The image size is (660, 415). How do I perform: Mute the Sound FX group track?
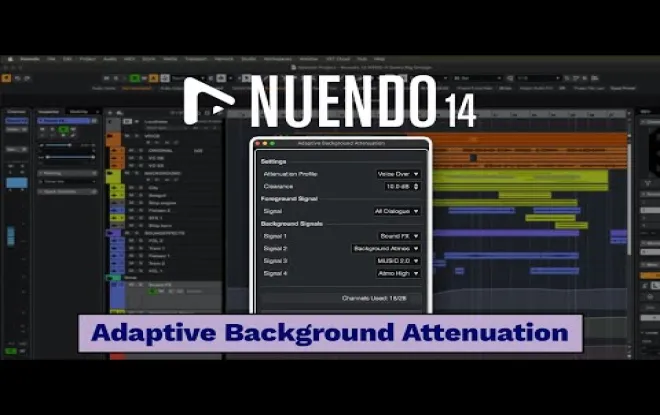pyautogui.click(x=131, y=285)
